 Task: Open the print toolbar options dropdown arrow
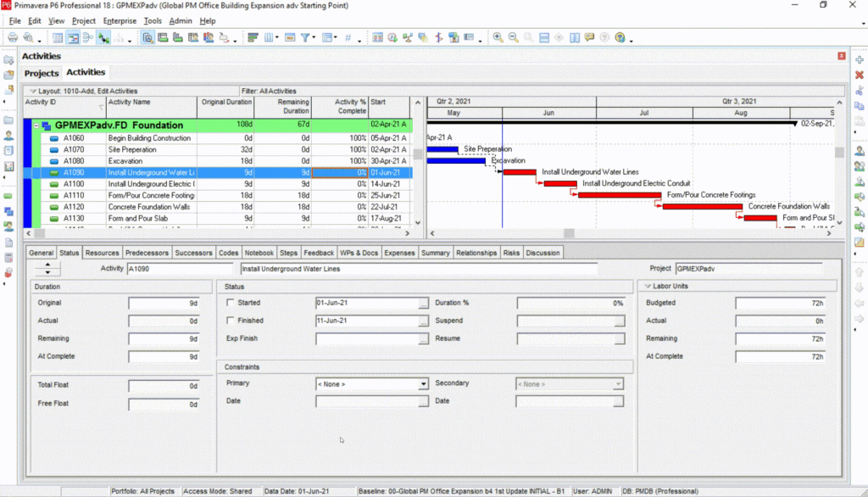39,41
